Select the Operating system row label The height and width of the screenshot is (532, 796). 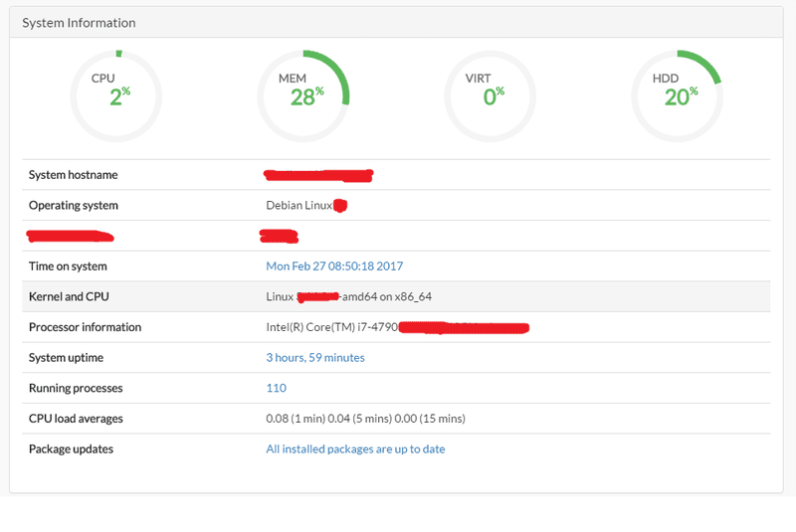tap(73, 206)
